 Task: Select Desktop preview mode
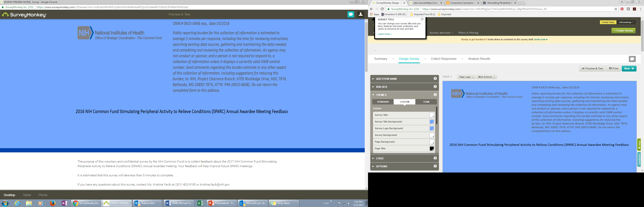(10, 195)
